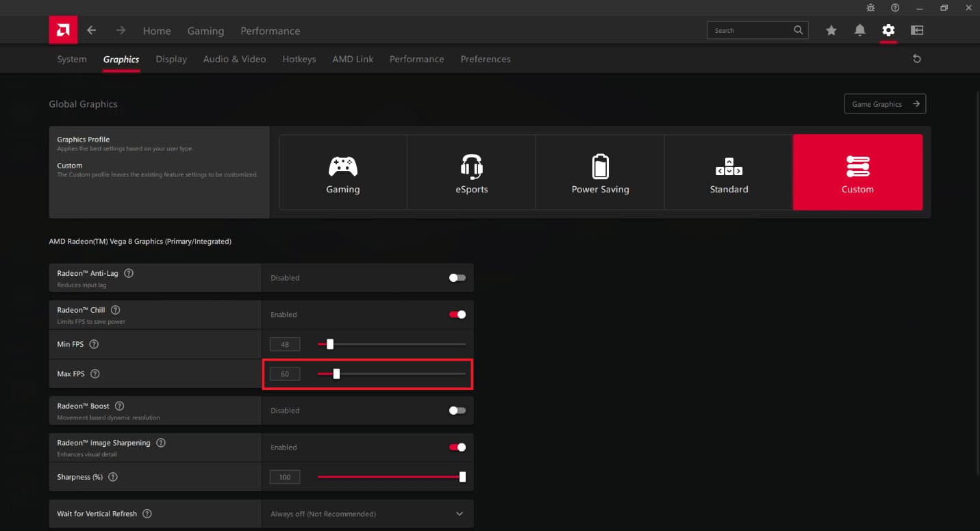
Task: Enable Radeon Boost toggle
Action: (457, 411)
